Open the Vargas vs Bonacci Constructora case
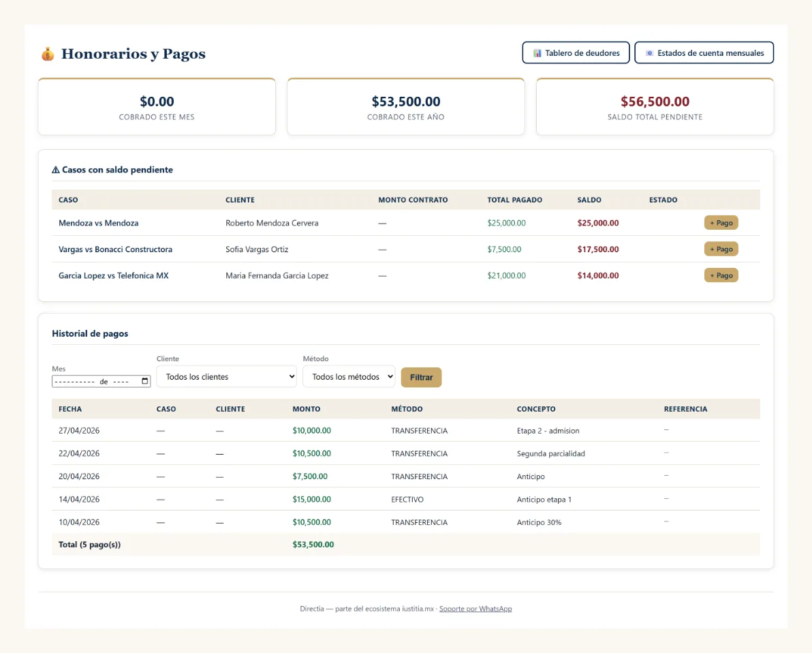This screenshot has width=812, height=653. coord(116,249)
